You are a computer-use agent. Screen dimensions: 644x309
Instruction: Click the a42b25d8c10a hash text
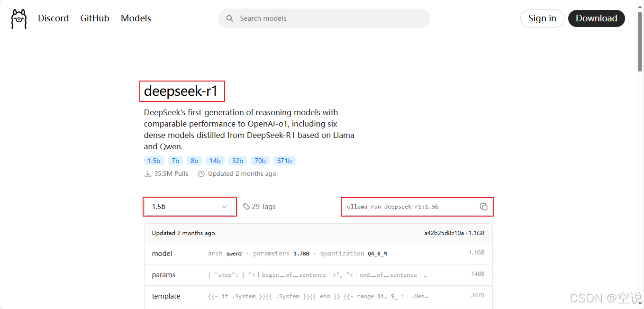pos(444,233)
